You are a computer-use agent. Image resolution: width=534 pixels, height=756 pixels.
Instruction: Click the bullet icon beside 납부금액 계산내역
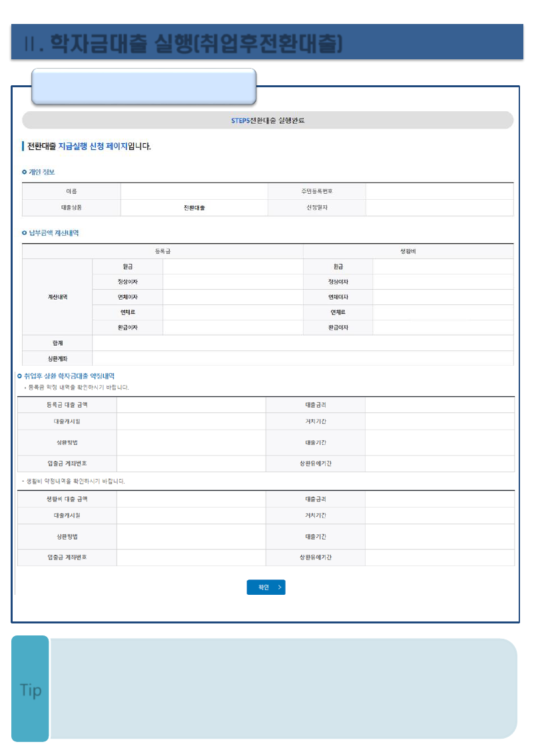[x=25, y=233]
